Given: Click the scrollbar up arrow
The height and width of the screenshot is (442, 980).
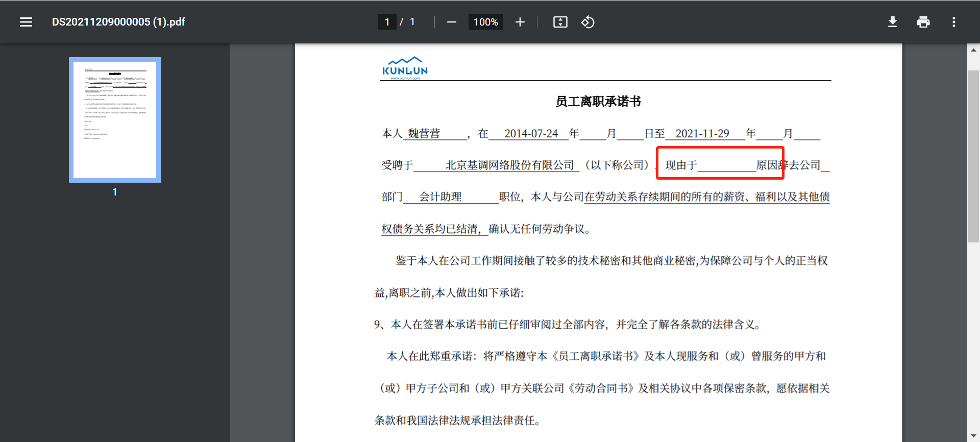Looking at the screenshot, I should [x=973, y=50].
